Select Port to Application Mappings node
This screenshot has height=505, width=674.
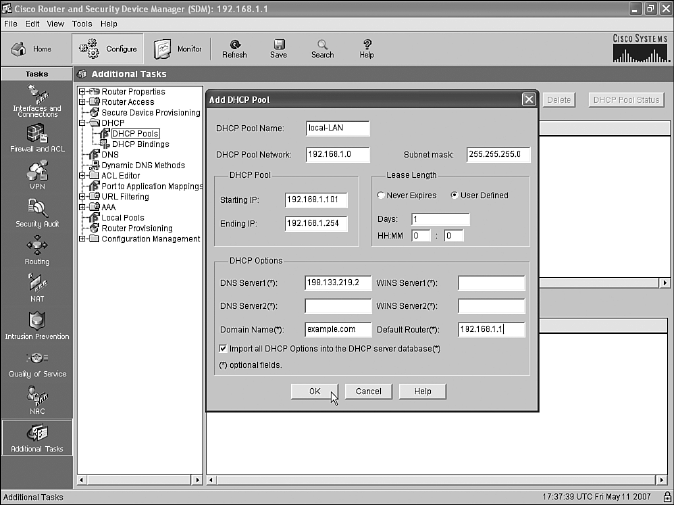click(x=152, y=186)
